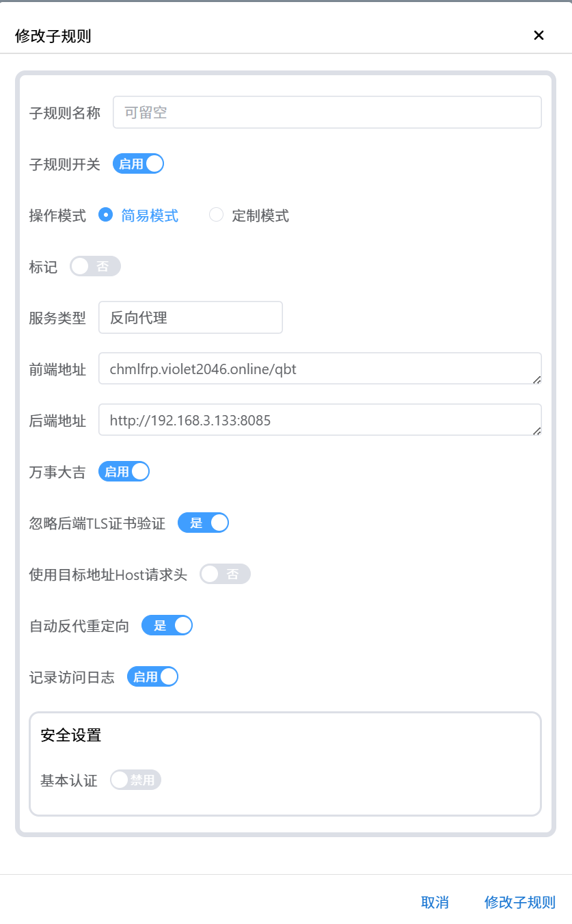572x924 pixels.
Task: Enable 基本认证 switch
Action: coord(135,780)
